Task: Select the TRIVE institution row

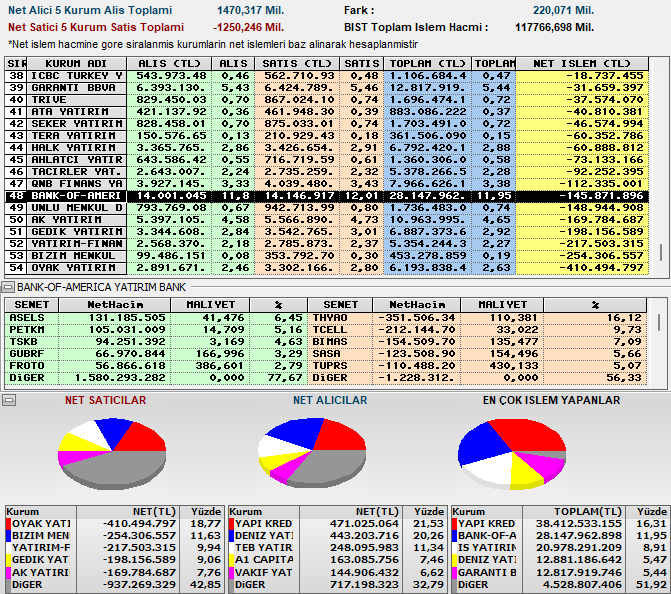Action: pos(327,100)
